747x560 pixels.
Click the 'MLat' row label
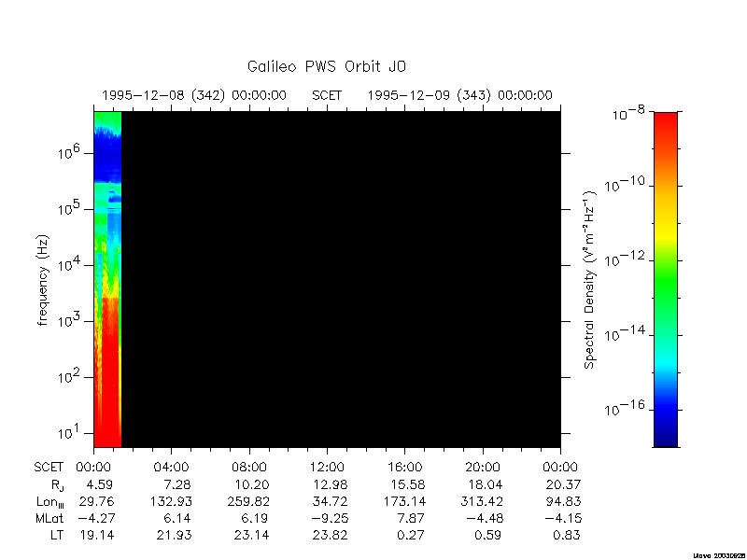coord(50,518)
